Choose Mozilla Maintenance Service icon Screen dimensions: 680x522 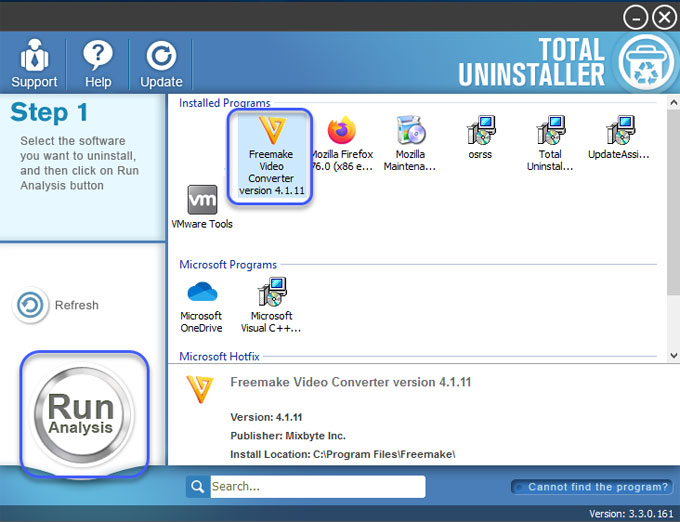tap(411, 131)
